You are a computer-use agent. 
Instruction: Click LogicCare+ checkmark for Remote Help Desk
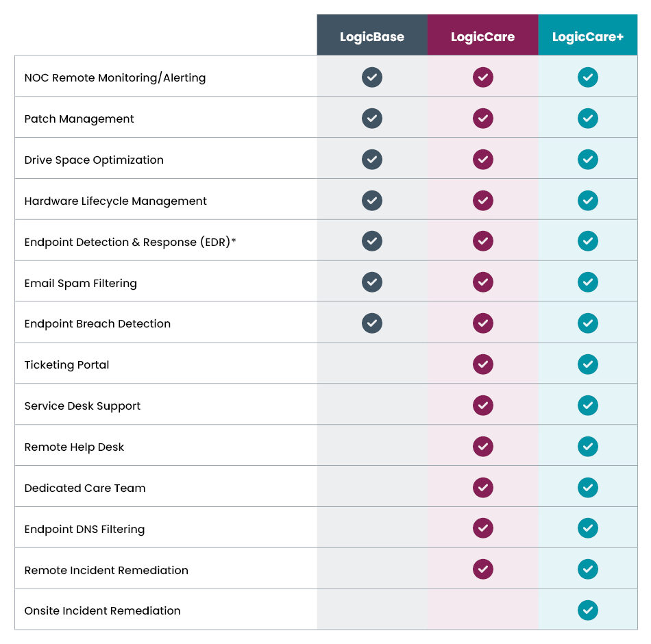(587, 447)
